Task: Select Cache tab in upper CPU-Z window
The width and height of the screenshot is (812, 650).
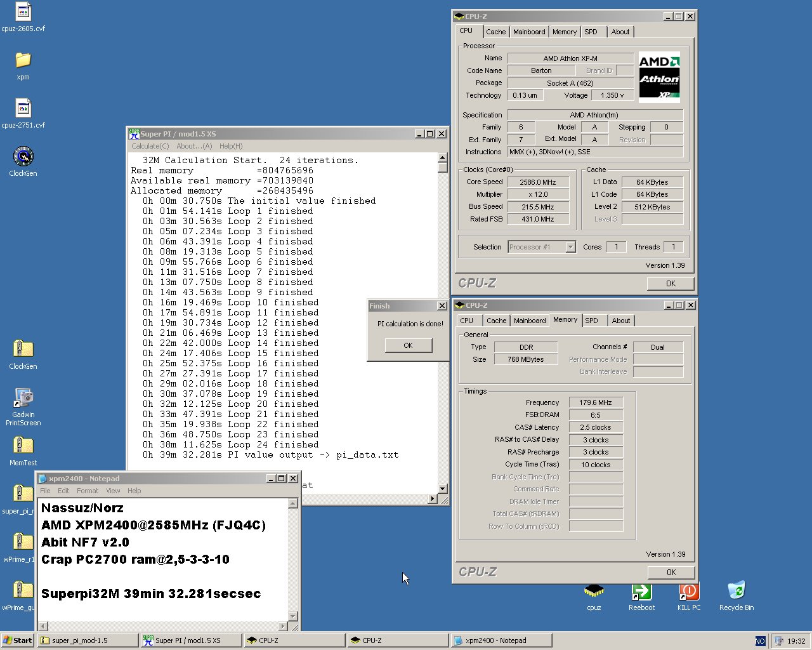Action: pyautogui.click(x=496, y=32)
